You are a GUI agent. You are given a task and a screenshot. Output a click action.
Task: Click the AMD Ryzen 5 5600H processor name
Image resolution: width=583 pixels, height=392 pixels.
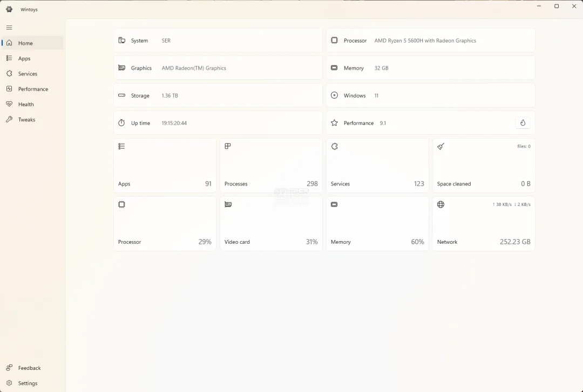coord(425,40)
